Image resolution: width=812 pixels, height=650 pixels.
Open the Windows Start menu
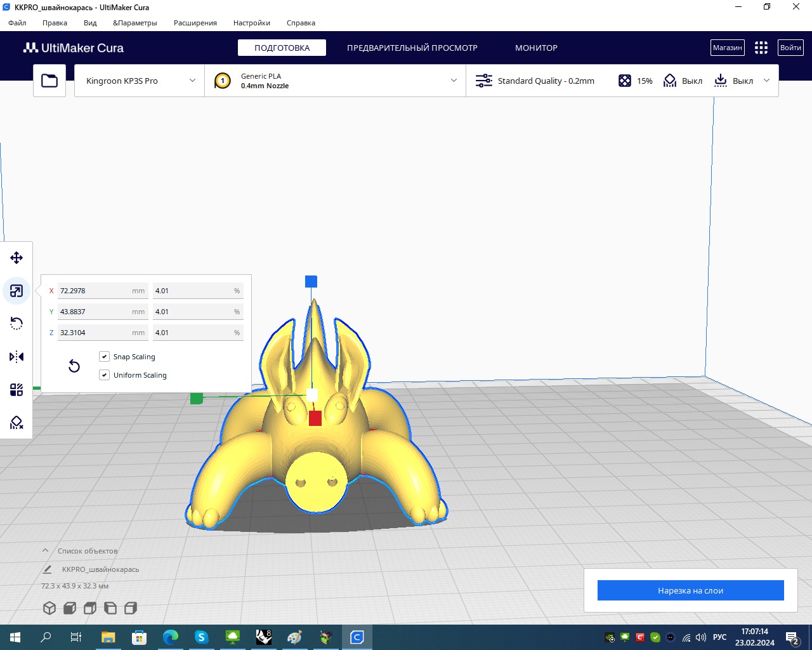point(15,637)
